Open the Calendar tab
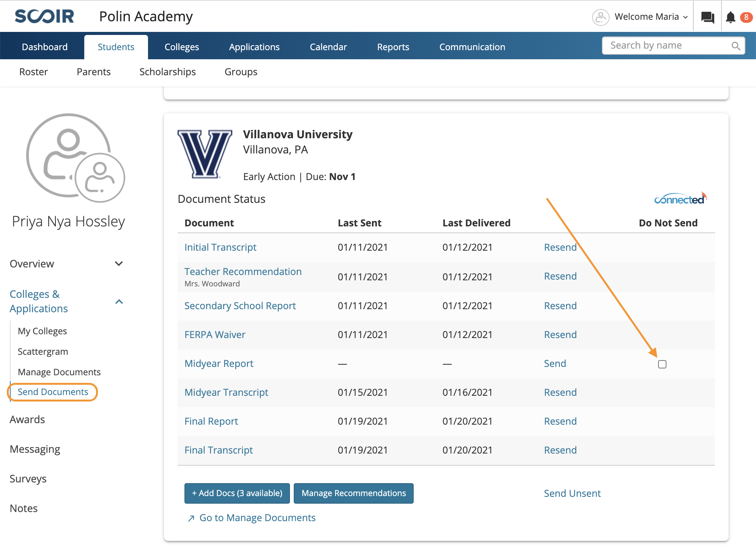The image size is (756, 550). pos(328,47)
